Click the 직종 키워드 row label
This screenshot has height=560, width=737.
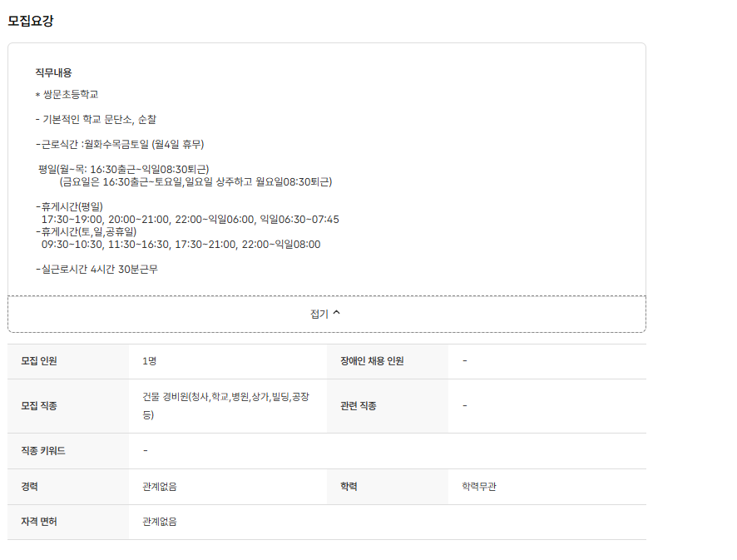[43, 451]
